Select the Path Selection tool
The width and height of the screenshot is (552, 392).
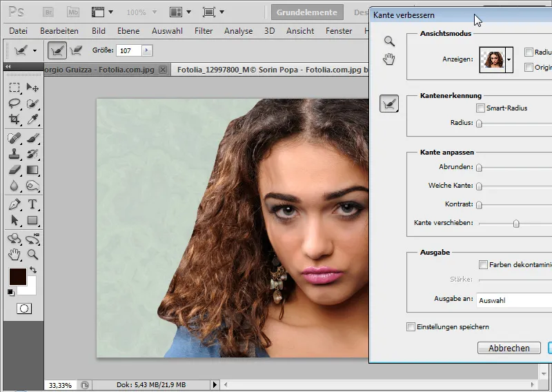[14, 220]
